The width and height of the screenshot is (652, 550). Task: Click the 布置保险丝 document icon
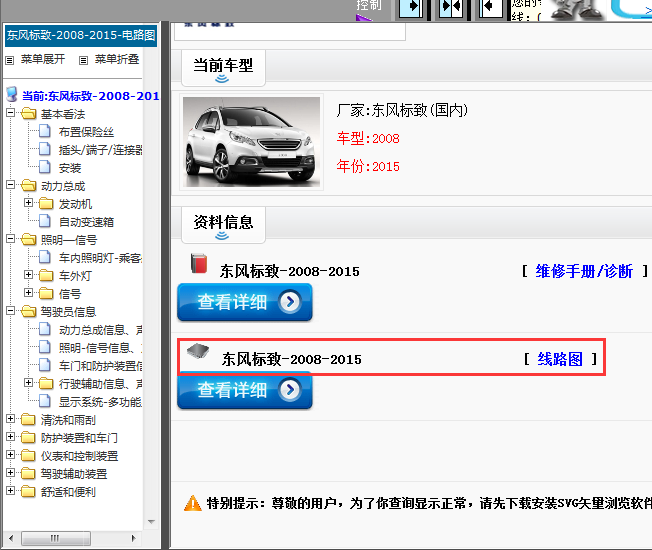click(x=45, y=132)
